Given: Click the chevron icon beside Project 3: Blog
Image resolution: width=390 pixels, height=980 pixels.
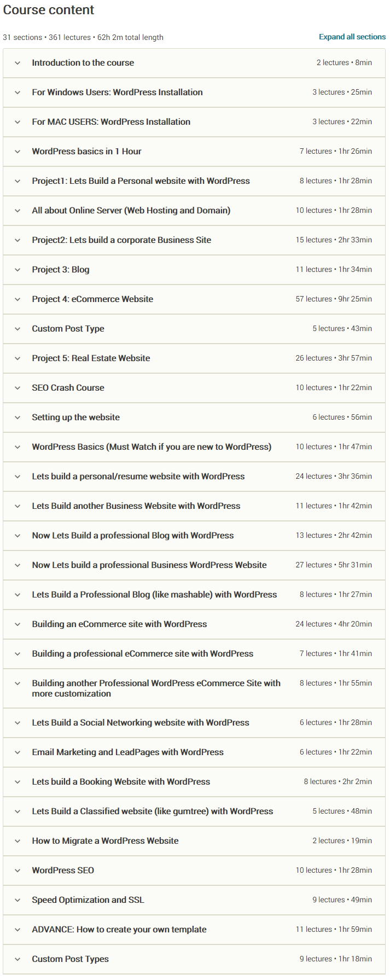Looking at the screenshot, I should click(18, 270).
